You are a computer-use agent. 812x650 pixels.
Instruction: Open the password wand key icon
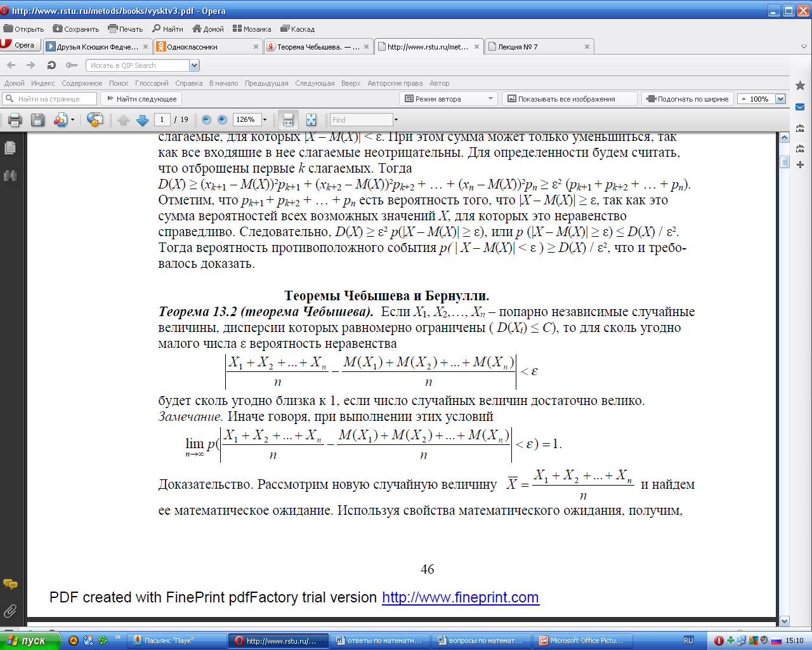coord(72,65)
